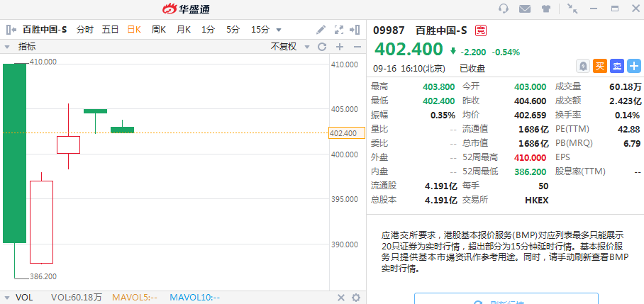
Task: Click the 刷新行情 refresh button
Action: (x=506, y=298)
